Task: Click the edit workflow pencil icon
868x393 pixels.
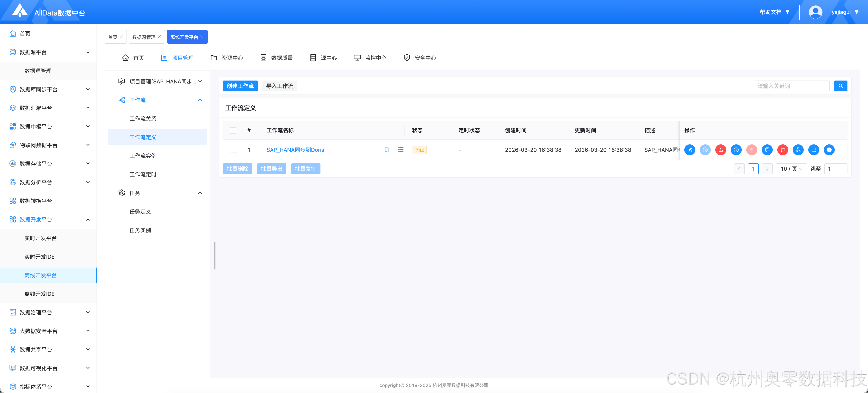Action: click(689, 150)
